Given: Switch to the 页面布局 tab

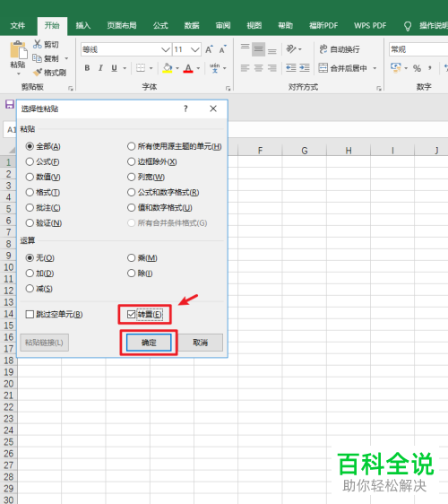Looking at the screenshot, I should (x=121, y=25).
